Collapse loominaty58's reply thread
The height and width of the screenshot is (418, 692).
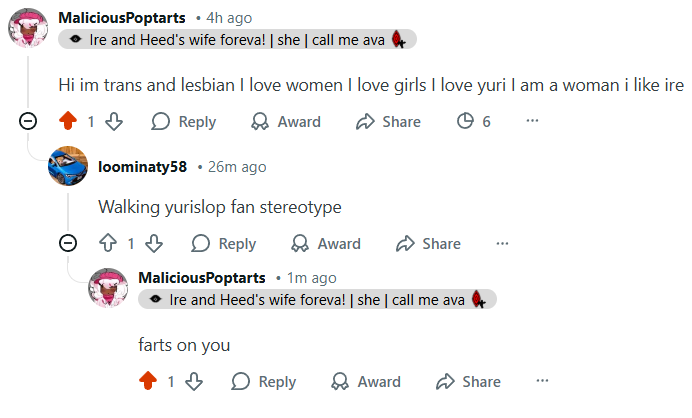(x=68, y=243)
